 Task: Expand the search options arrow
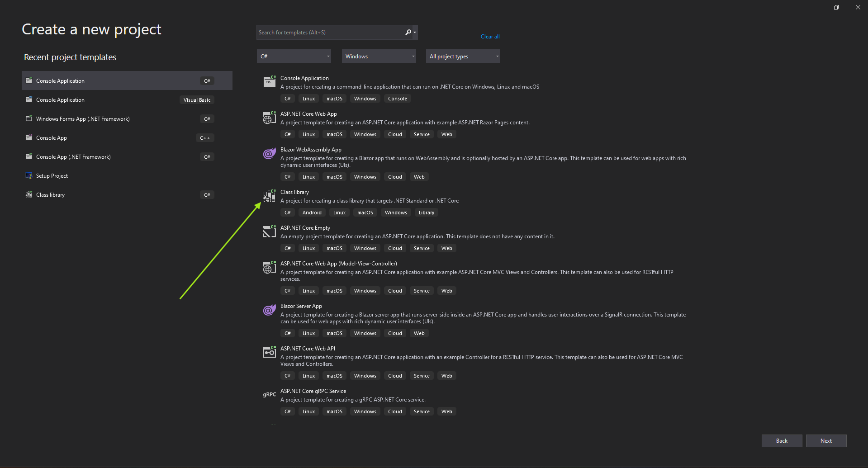(x=415, y=33)
